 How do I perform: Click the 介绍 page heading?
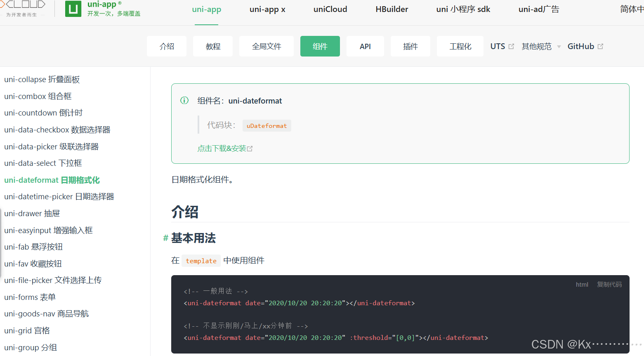point(185,212)
